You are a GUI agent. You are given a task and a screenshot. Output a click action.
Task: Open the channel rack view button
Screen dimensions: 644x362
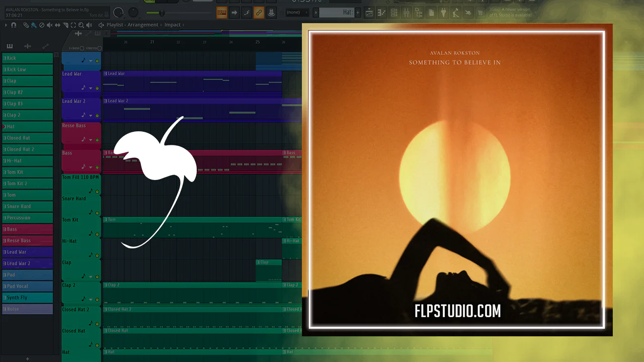point(394,12)
